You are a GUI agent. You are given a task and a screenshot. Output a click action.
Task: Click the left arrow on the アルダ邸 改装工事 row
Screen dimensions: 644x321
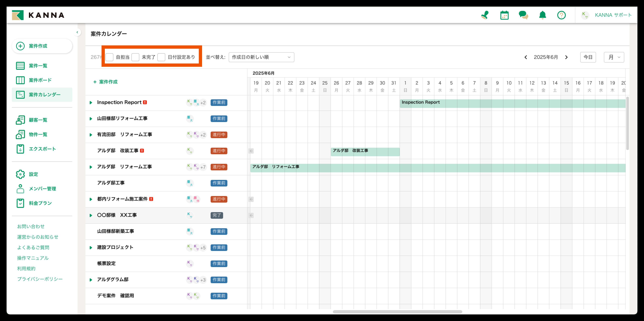coord(251,151)
